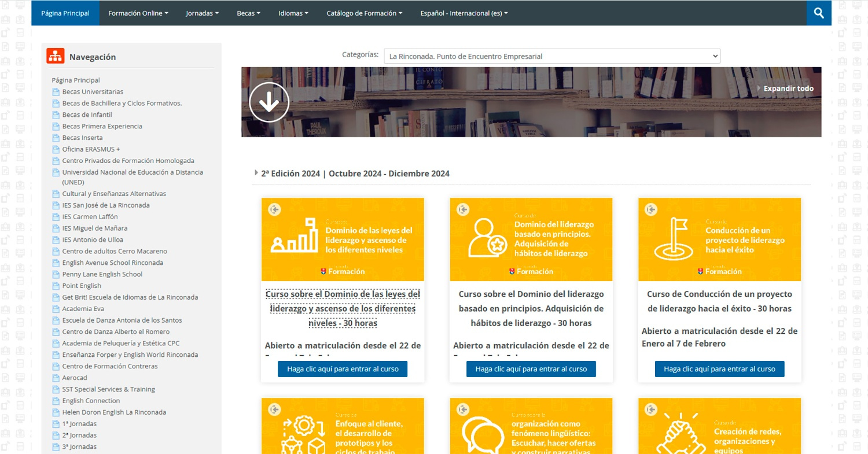Open Enseñanza Forper y English World Rinconada
Image resolution: width=868 pixels, height=454 pixels.
[x=130, y=355]
